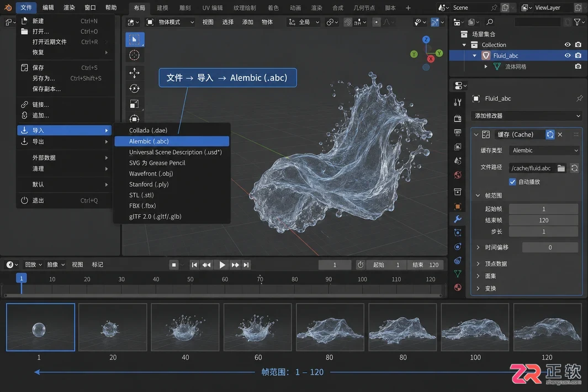
Task: Open the 导出 submenu
Action: [65, 142]
